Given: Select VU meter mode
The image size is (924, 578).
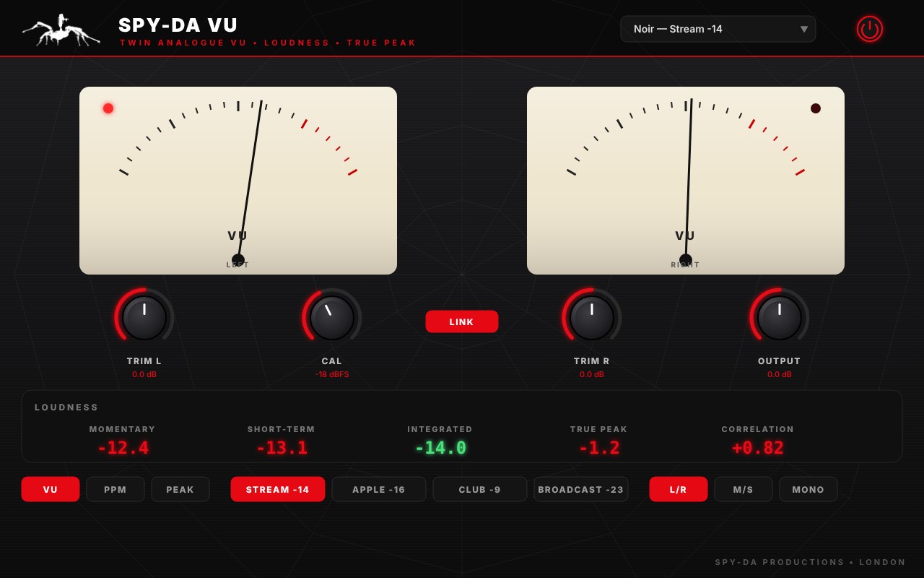Looking at the screenshot, I should [51, 489].
